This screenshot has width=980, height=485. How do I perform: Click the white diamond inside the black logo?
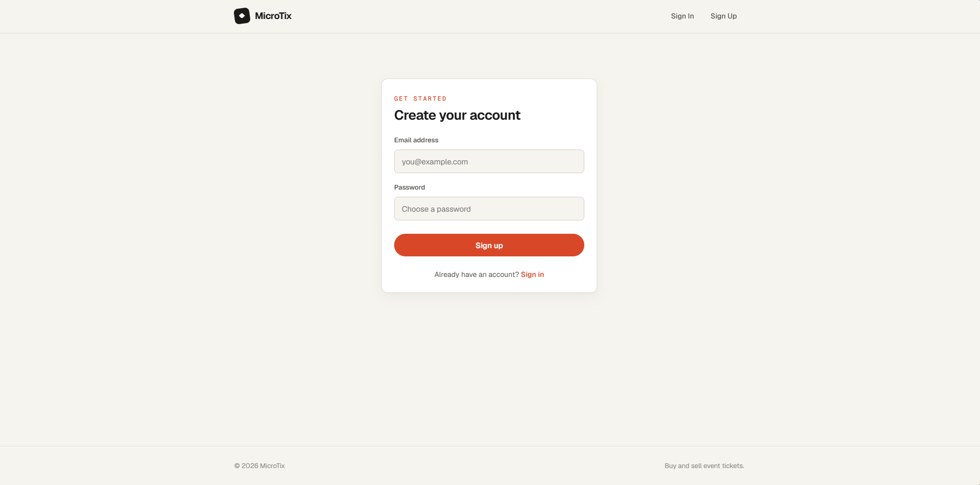click(242, 16)
